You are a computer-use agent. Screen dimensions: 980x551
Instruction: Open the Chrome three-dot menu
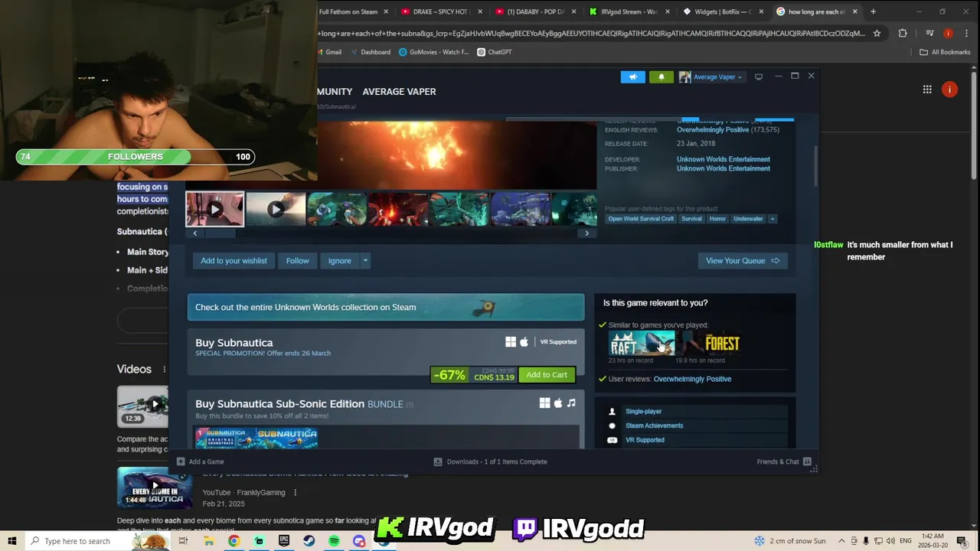[x=965, y=33]
